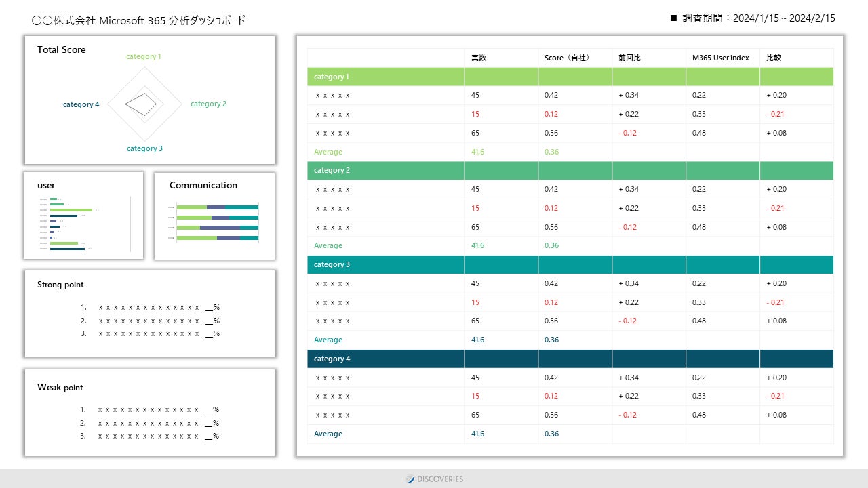868x488 pixels.
Task: Click the 0.36 average score under category 3
Action: click(552, 340)
